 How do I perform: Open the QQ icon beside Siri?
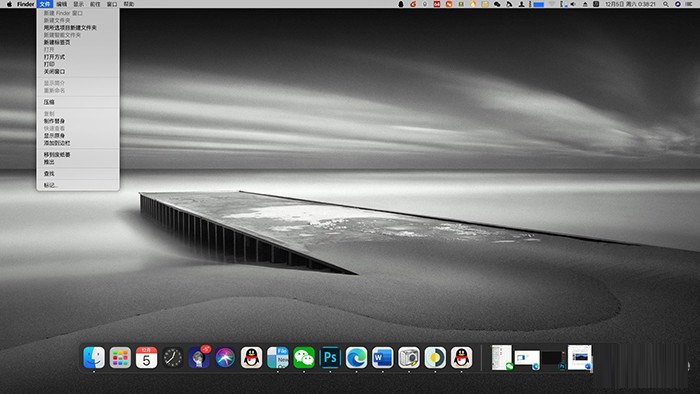click(251, 357)
